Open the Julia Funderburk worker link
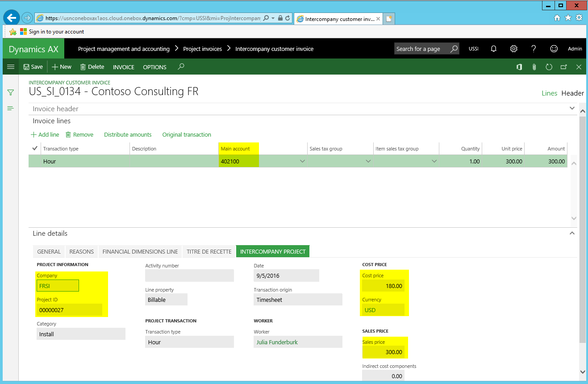 pyautogui.click(x=277, y=342)
